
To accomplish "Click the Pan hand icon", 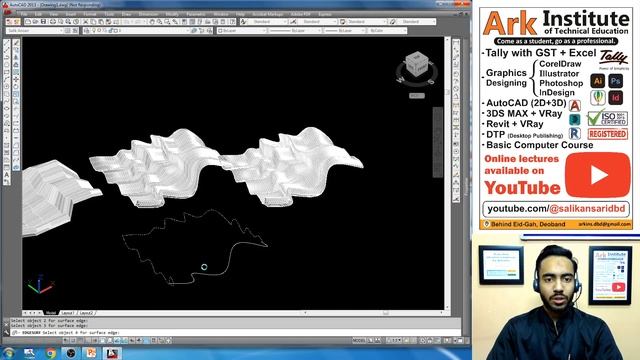I will pos(152,22).
